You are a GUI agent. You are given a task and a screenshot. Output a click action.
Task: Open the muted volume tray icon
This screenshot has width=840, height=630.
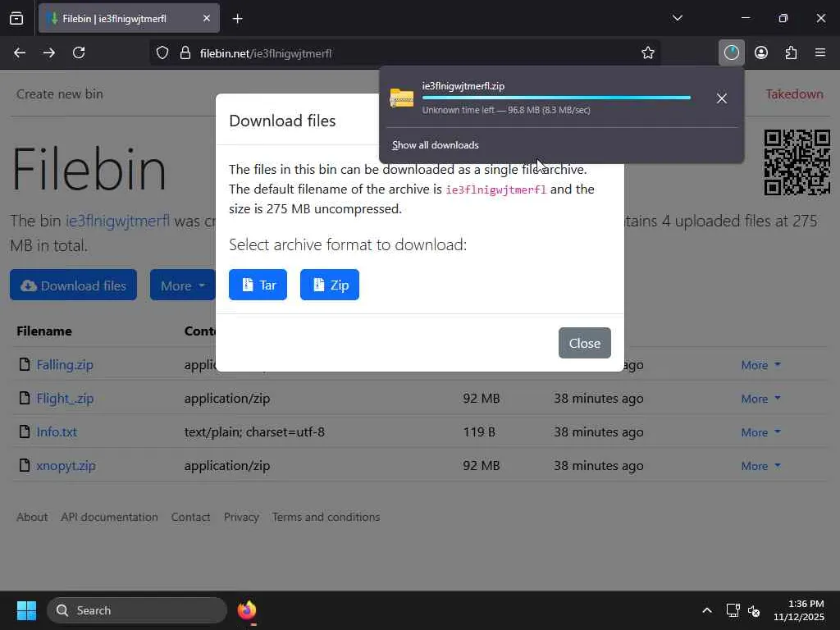tap(754, 610)
